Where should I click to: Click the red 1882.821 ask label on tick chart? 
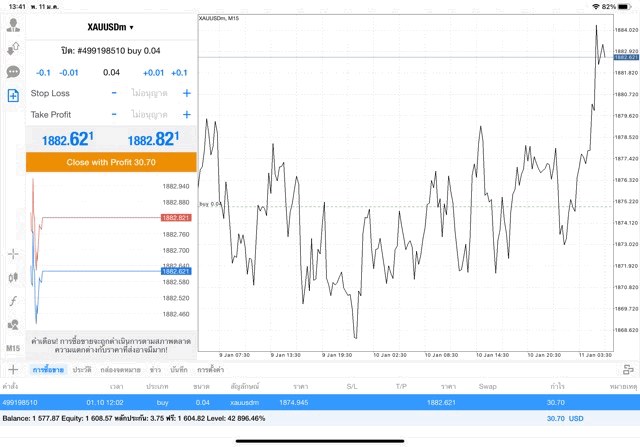pos(176,218)
